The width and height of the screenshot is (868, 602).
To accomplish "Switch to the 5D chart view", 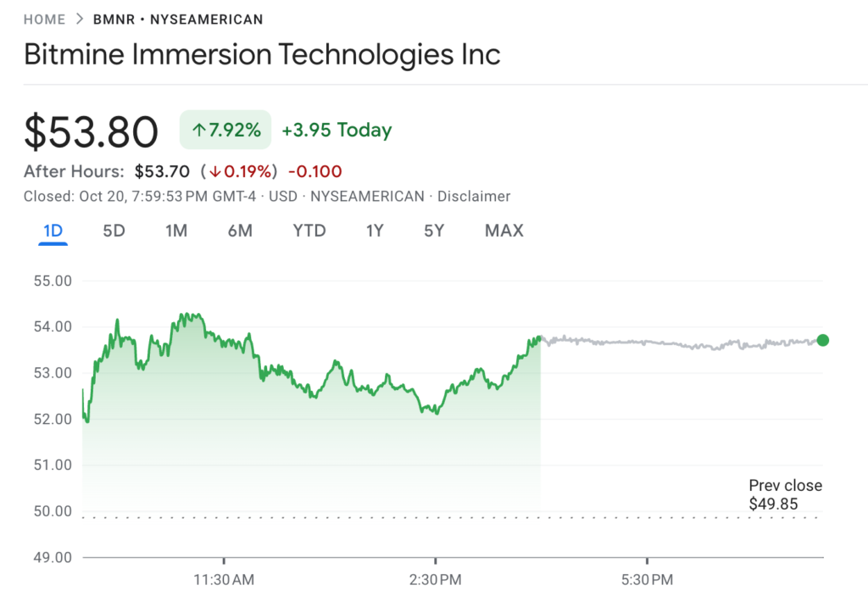I will coord(114,230).
